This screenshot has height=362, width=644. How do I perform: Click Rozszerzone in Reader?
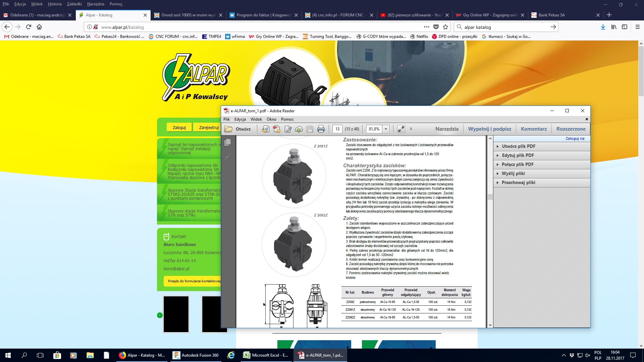point(571,129)
